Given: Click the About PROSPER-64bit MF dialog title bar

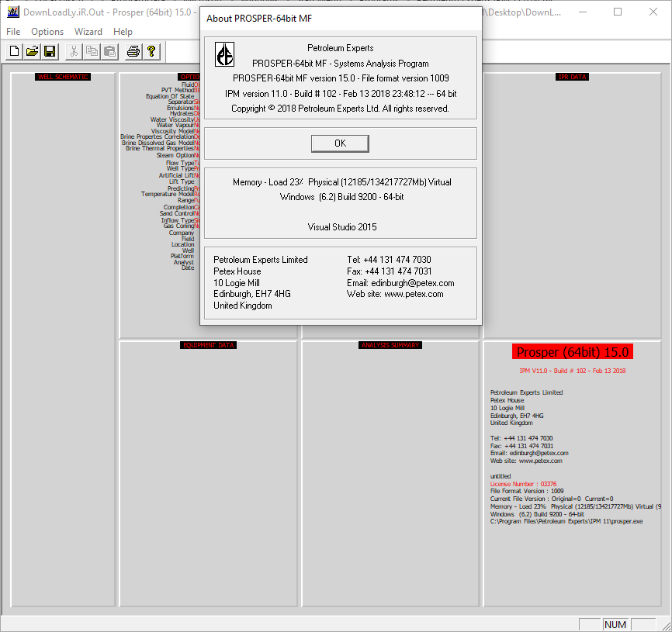Looking at the screenshot, I should coord(341,19).
